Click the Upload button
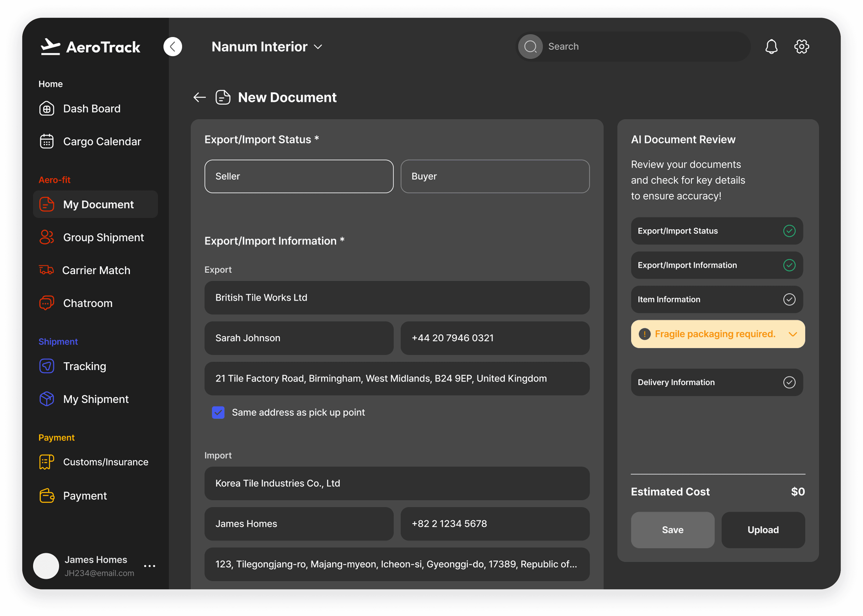863x616 pixels. 763,529
